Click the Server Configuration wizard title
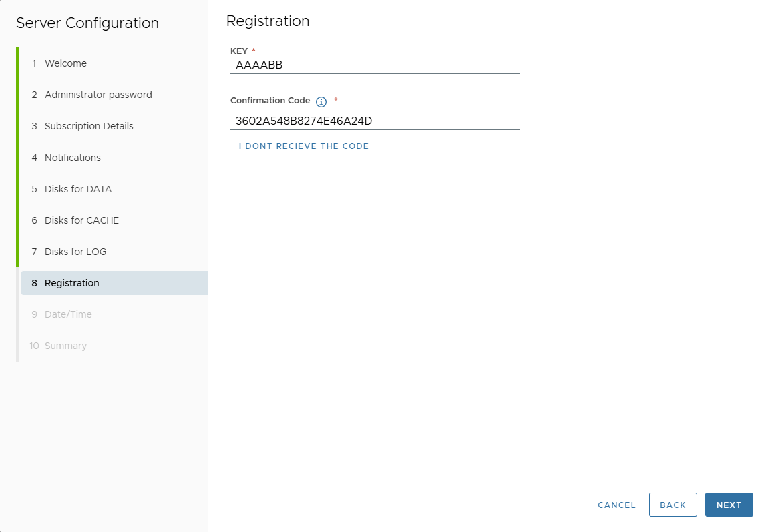Screen dimensions: 768x532 (x=87, y=23)
